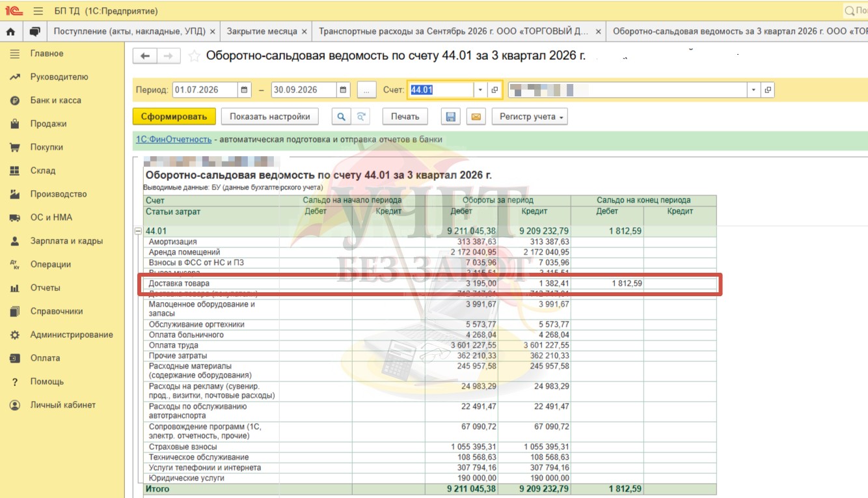Open the Операции menu section
This screenshot has width=868, height=498.
click(x=51, y=264)
